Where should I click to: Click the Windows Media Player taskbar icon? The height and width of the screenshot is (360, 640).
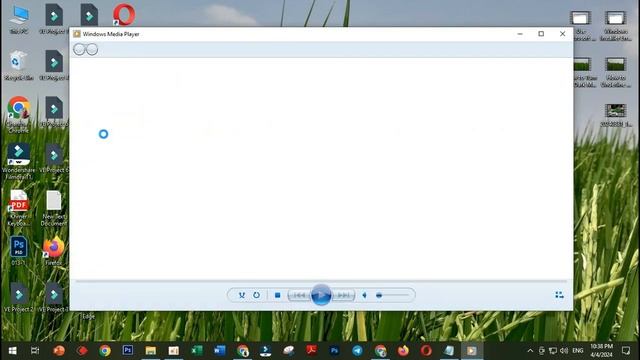(472, 351)
